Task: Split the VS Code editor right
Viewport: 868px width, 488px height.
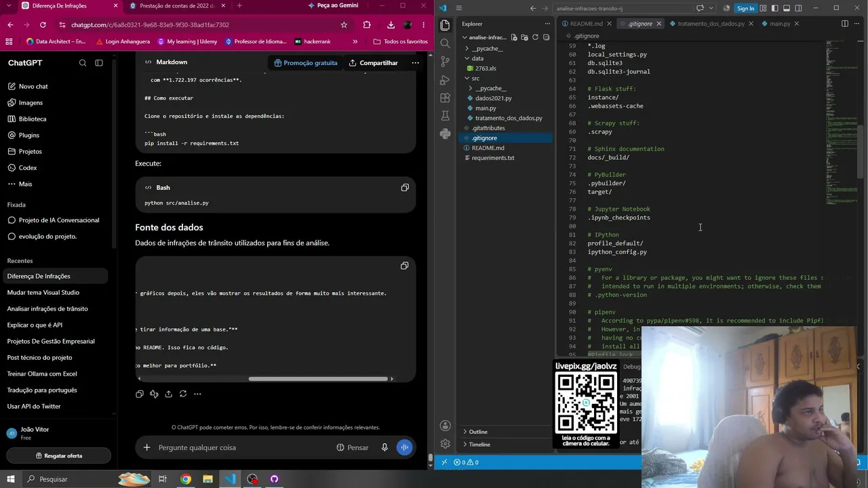Action: (844, 24)
